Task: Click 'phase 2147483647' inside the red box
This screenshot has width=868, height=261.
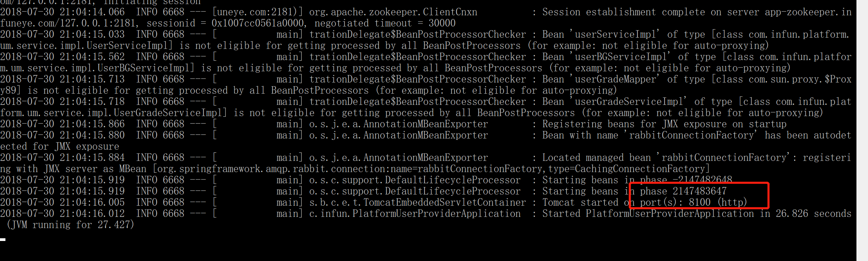Action: (x=683, y=191)
